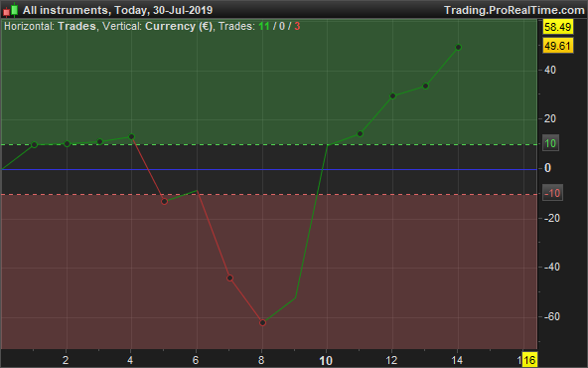Click the data point at trade 4

coord(132,136)
